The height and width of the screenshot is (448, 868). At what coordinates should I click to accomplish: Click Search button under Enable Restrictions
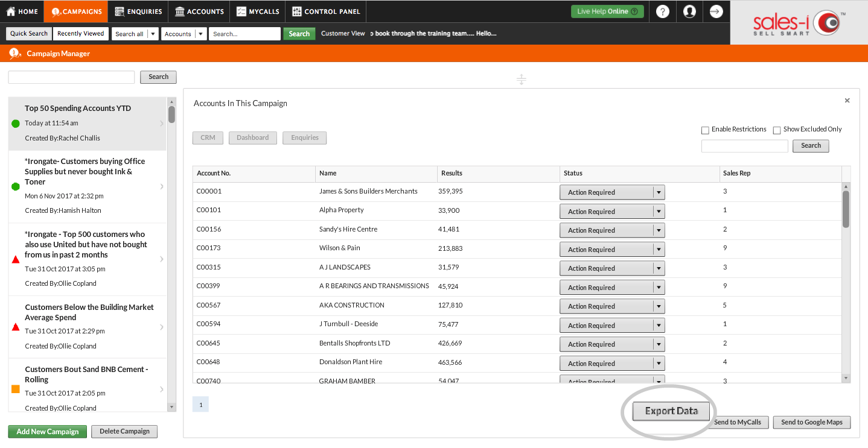[811, 146]
